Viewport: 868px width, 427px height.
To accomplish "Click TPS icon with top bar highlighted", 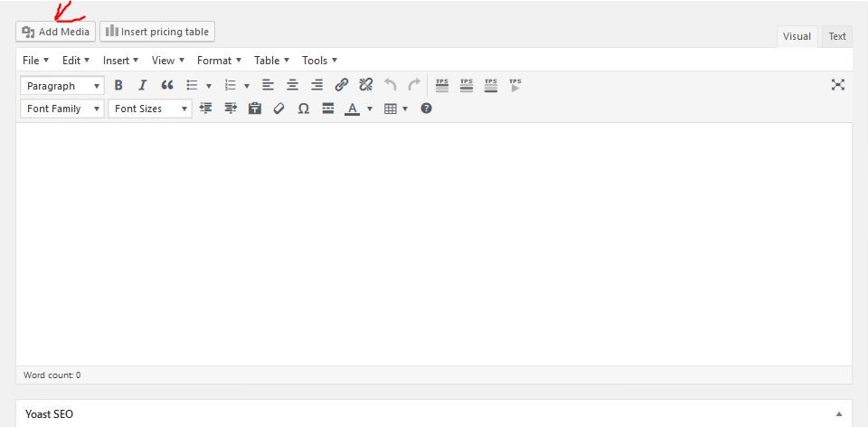I will (x=442, y=85).
